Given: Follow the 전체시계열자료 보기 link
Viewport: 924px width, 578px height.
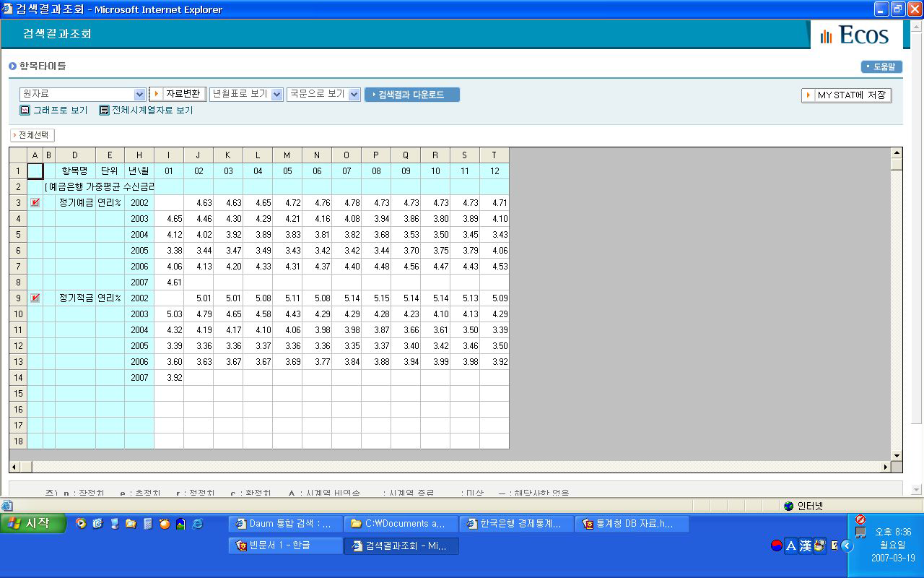Looking at the screenshot, I should 152,111.
